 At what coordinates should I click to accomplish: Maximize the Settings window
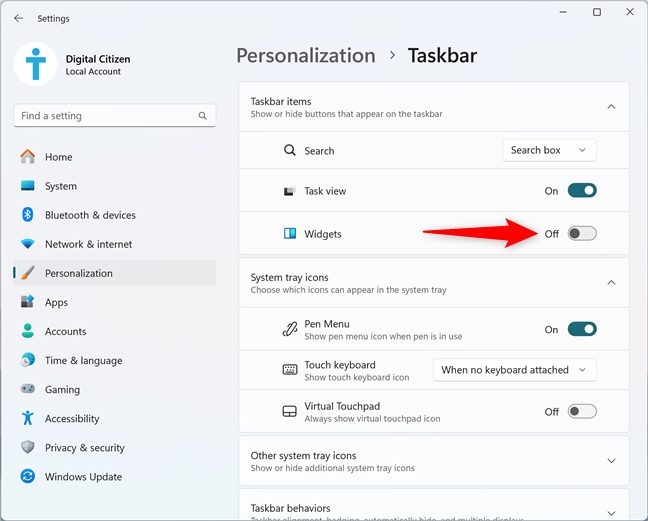point(597,12)
